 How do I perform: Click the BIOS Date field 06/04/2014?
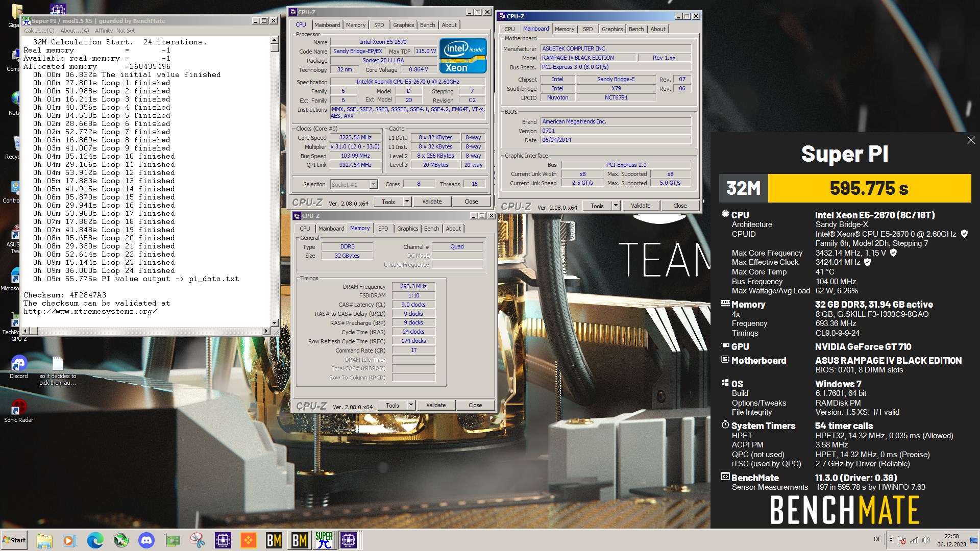(616, 140)
